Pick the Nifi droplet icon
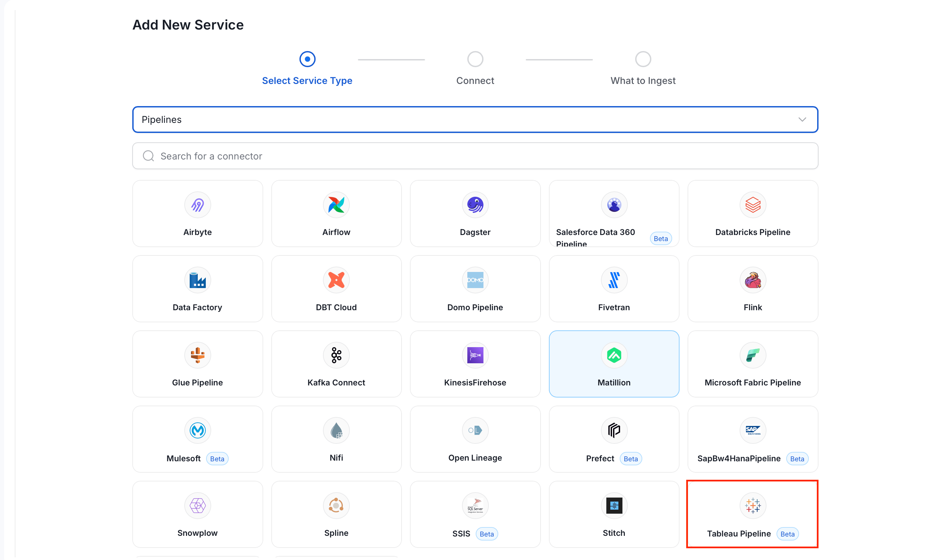The image size is (934, 560). click(x=336, y=430)
